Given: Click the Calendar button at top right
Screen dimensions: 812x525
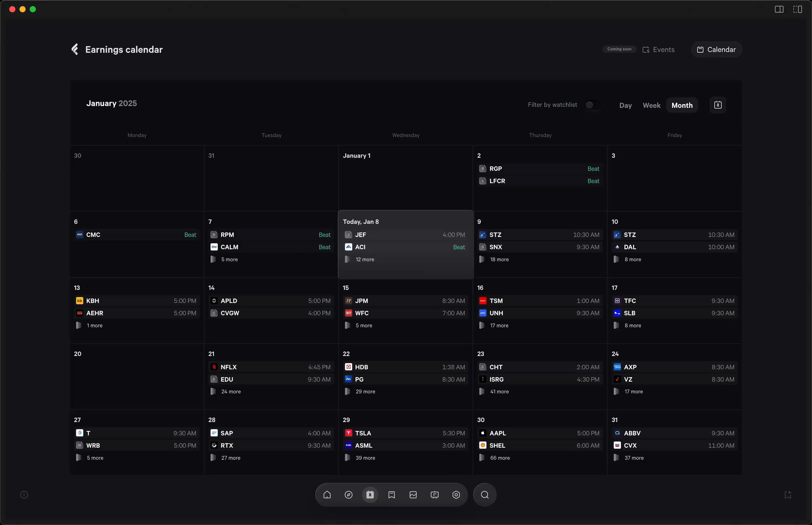Looking at the screenshot, I should click(x=716, y=49).
